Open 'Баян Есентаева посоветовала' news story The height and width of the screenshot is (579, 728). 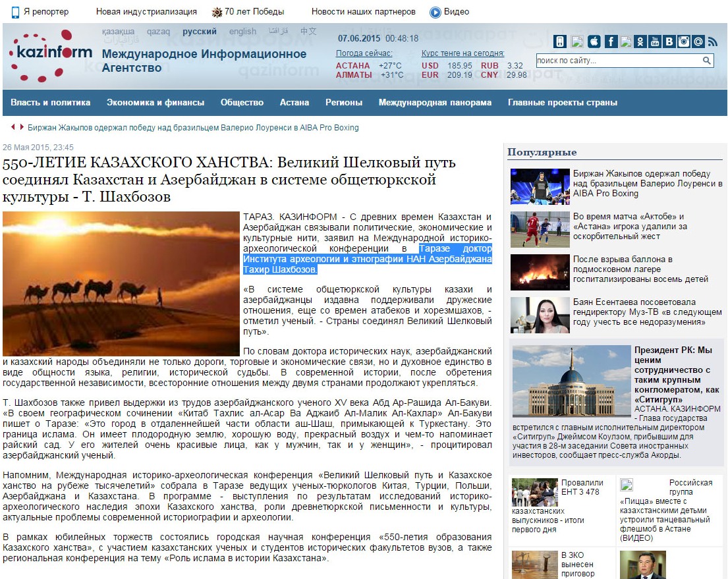tap(647, 312)
